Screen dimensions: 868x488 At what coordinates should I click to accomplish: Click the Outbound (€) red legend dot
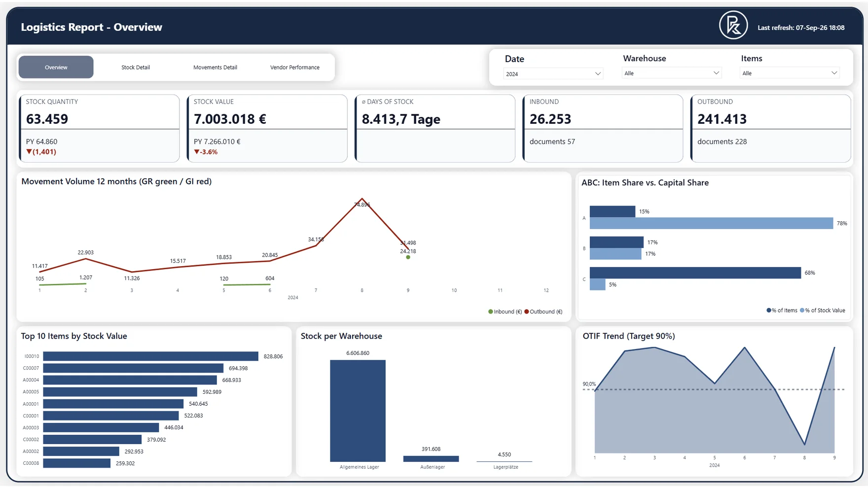[527, 312]
